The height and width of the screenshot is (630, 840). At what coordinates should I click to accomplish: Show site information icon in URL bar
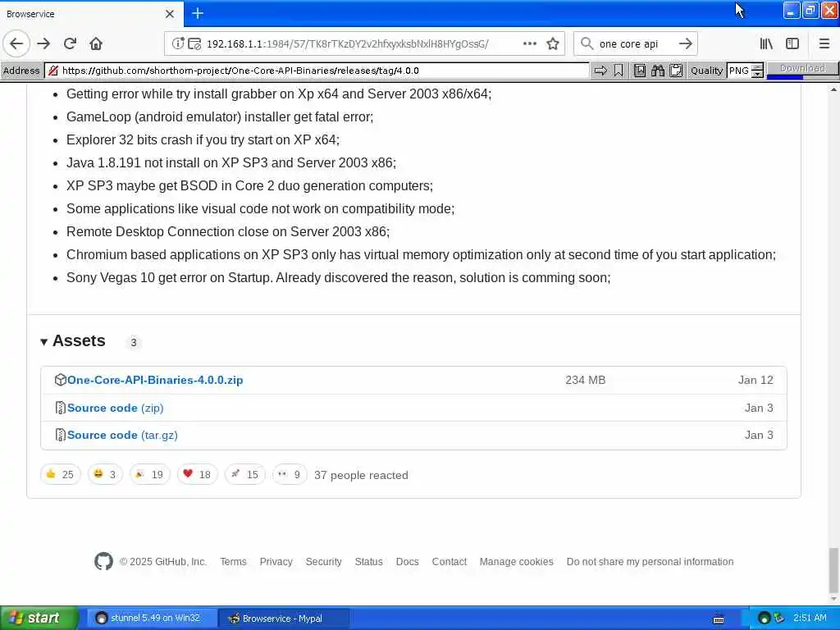click(177, 43)
